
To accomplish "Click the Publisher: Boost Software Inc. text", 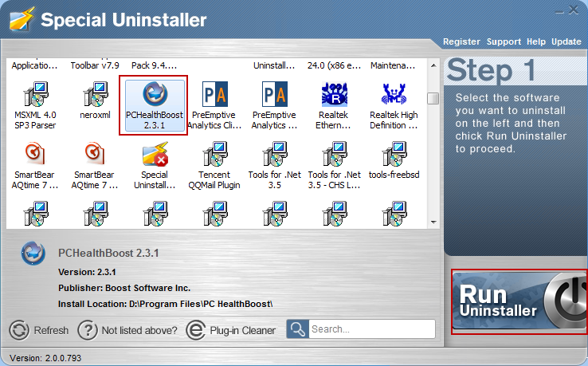I will point(124,288).
